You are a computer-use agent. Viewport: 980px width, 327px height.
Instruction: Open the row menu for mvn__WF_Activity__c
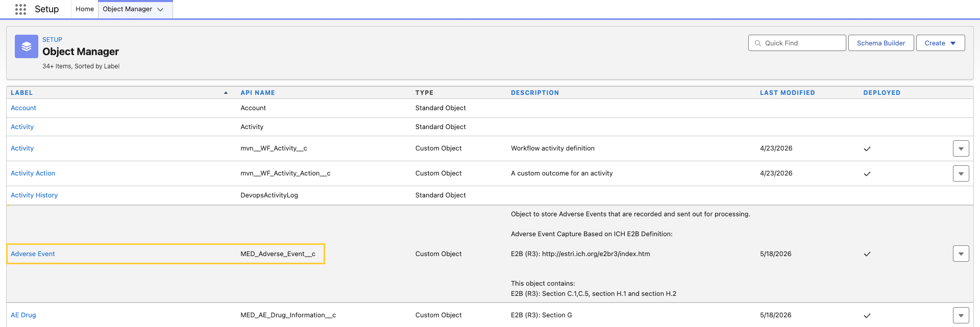[961, 148]
